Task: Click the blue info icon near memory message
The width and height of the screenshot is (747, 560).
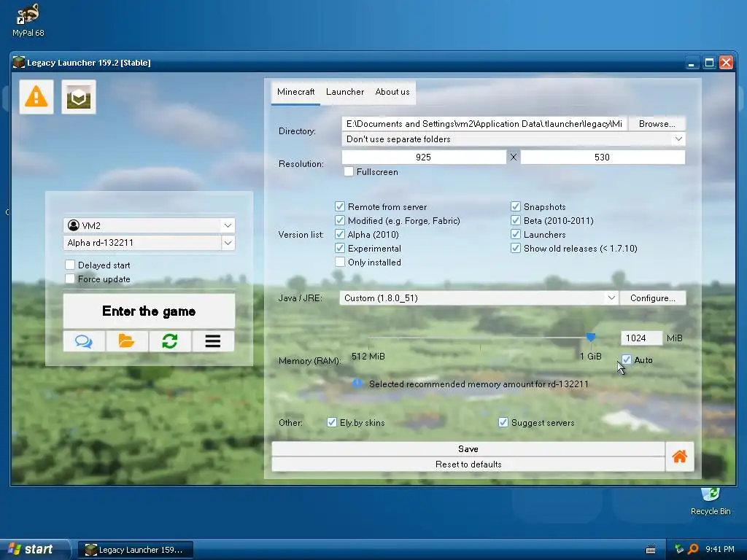Action: (357, 384)
